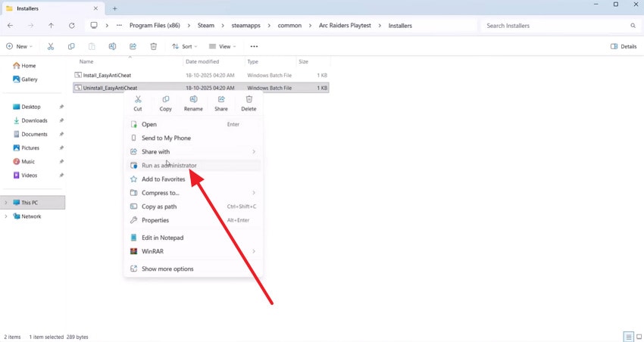Select the Uninstall_EasyAntiCheat file row
The height and width of the screenshot is (342, 644).
pos(201,88)
